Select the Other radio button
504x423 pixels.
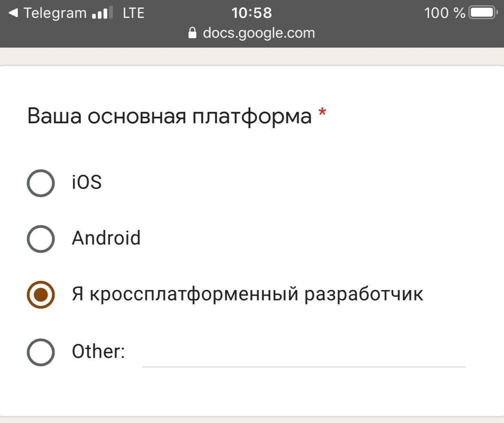click(41, 352)
